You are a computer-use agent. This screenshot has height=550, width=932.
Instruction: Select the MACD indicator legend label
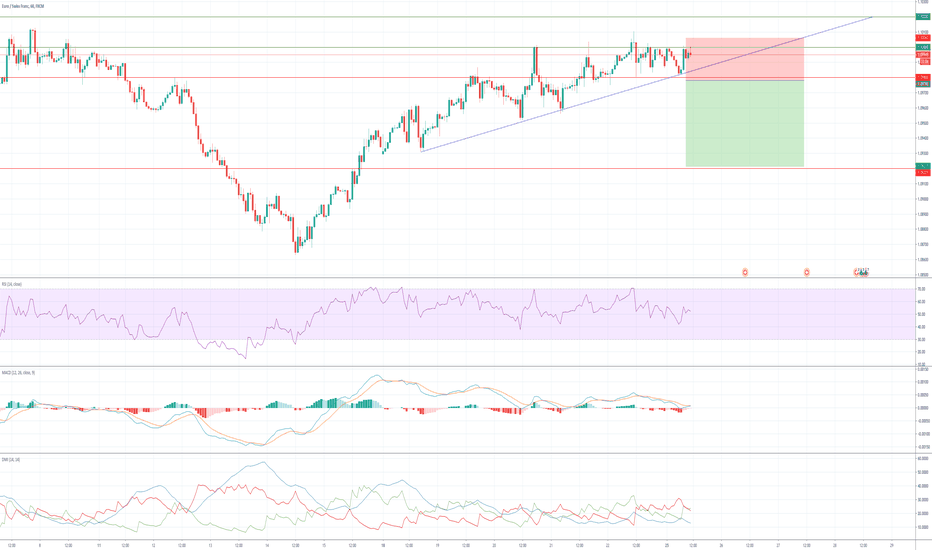(18, 373)
